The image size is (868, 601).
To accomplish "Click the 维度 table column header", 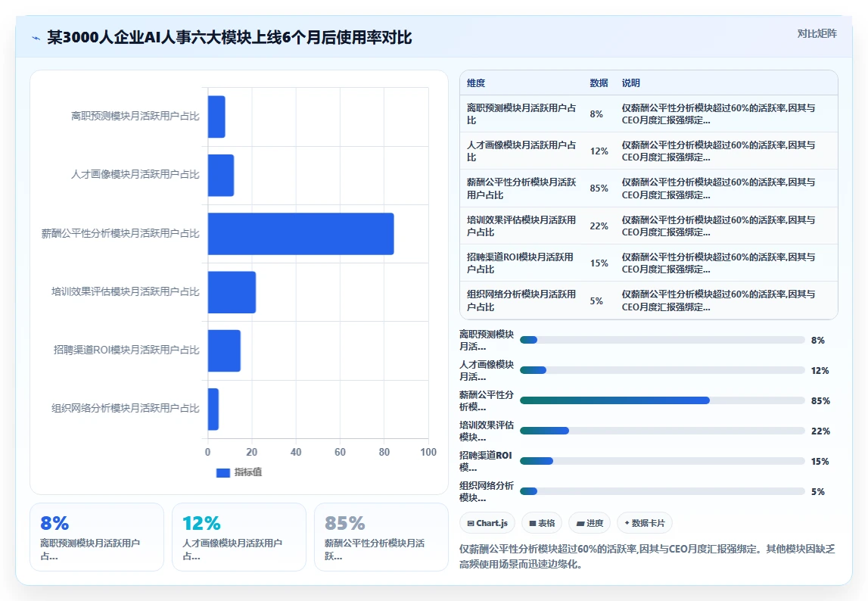I will tap(476, 83).
